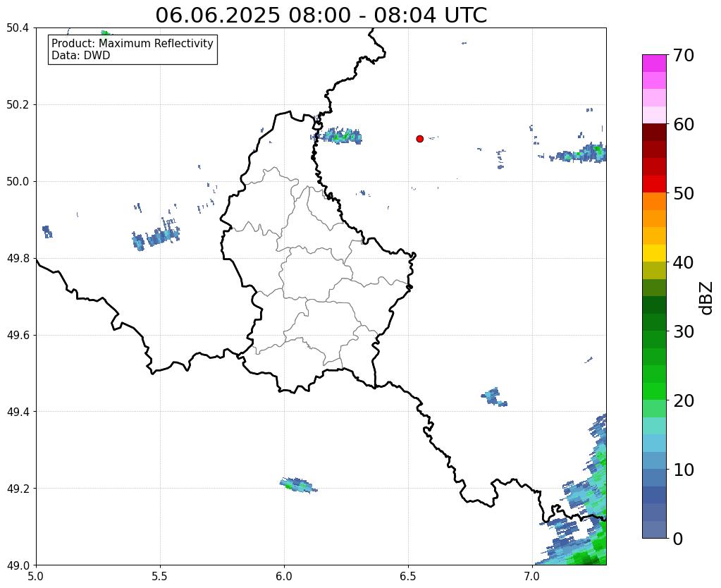721x588 pixels.
Task: Click the 50 label on the colorbar
Action: [683, 193]
